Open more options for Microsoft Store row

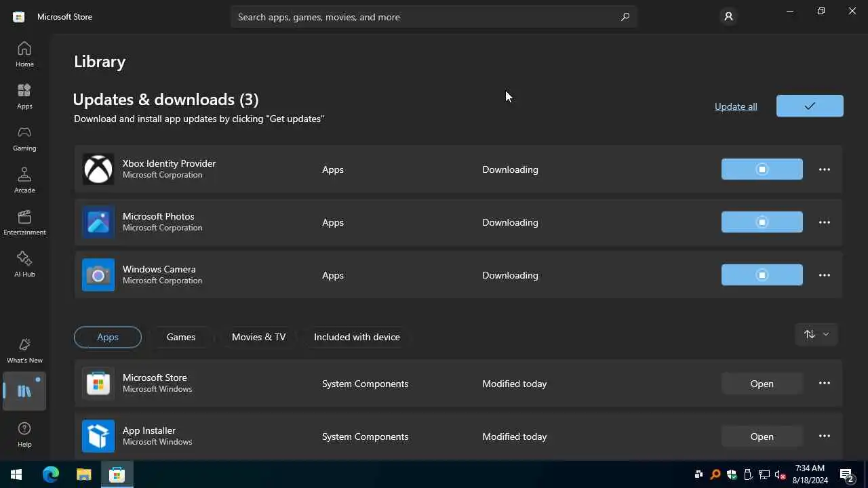click(824, 383)
